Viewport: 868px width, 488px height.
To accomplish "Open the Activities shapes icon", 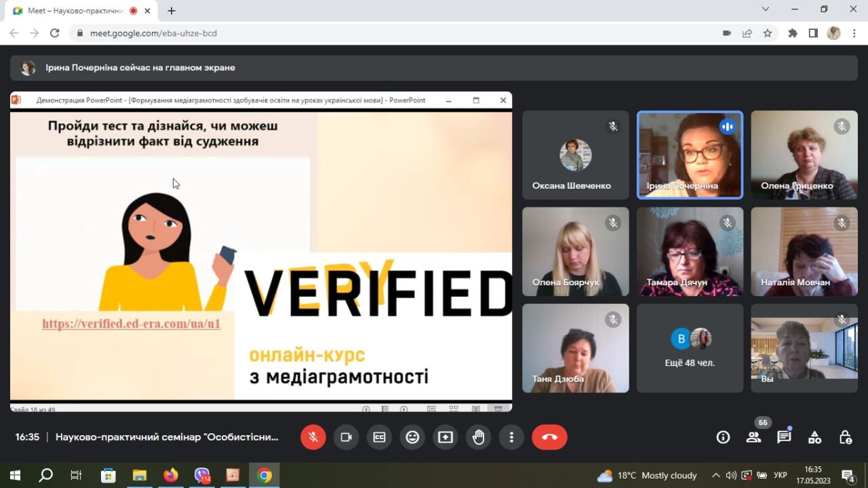I will 814,437.
